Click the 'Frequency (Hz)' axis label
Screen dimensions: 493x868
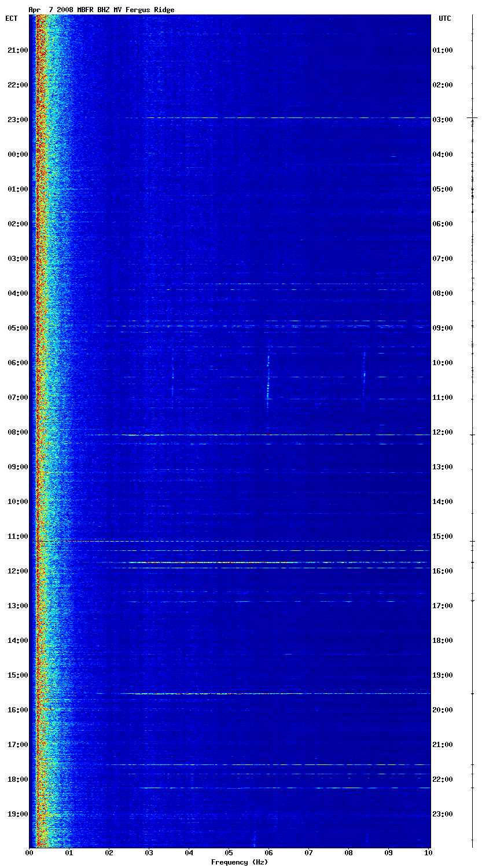(x=240, y=862)
